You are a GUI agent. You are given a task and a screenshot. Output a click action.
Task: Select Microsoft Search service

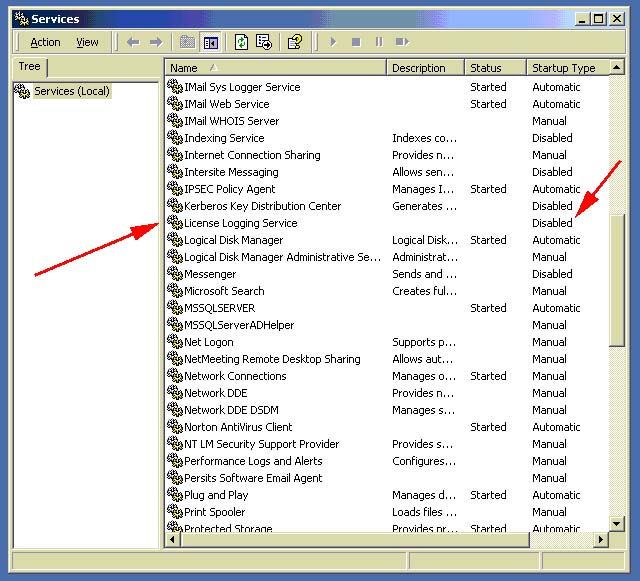point(224,291)
